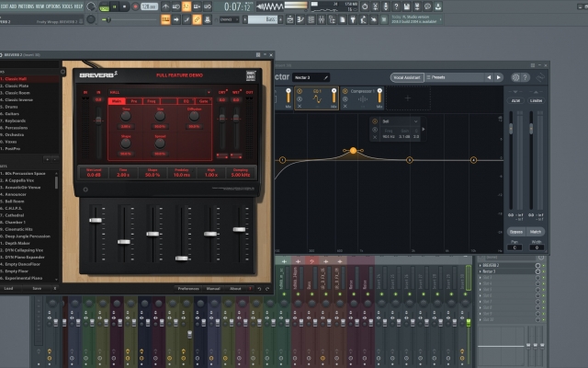Image resolution: width=588 pixels, height=368 pixels.
Task: Click the red record button
Action: (135, 6)
